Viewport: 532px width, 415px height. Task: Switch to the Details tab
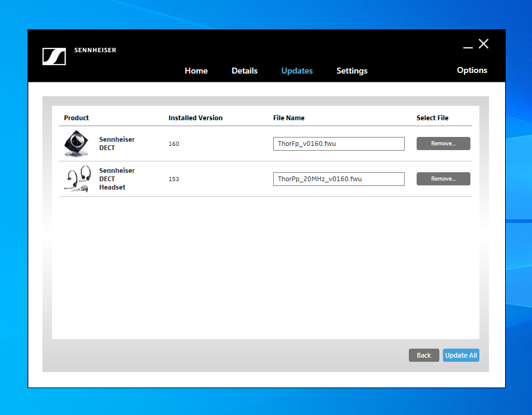coord(244,71)
